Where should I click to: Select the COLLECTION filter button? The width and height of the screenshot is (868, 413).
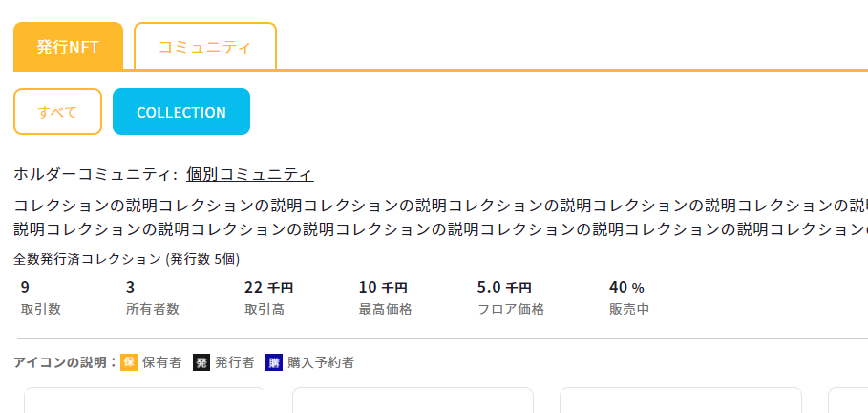[181, 112]
